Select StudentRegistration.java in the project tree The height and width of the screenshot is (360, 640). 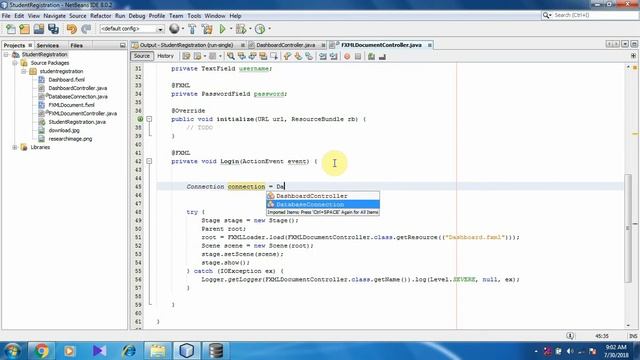pyautogui.click(x=77, y=122)
